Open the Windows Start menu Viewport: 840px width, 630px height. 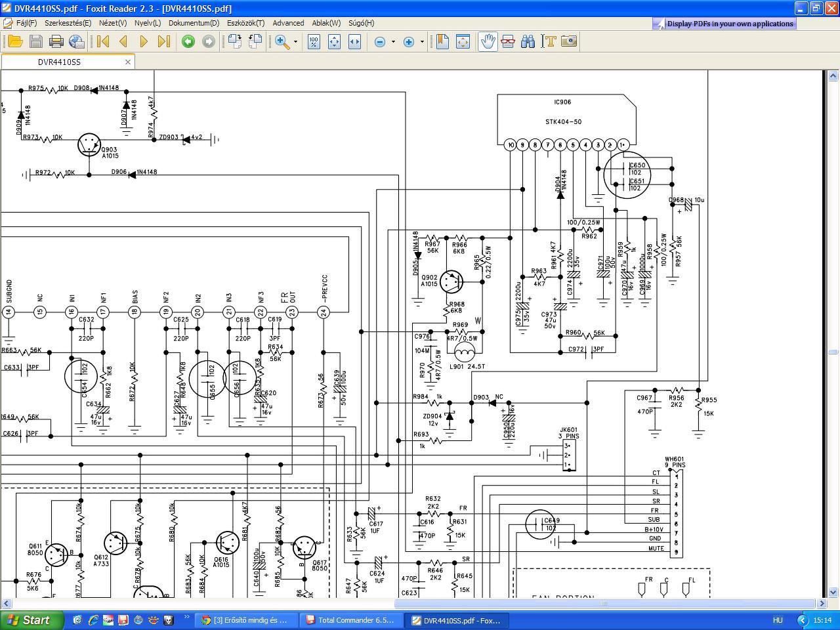[31, 620]
